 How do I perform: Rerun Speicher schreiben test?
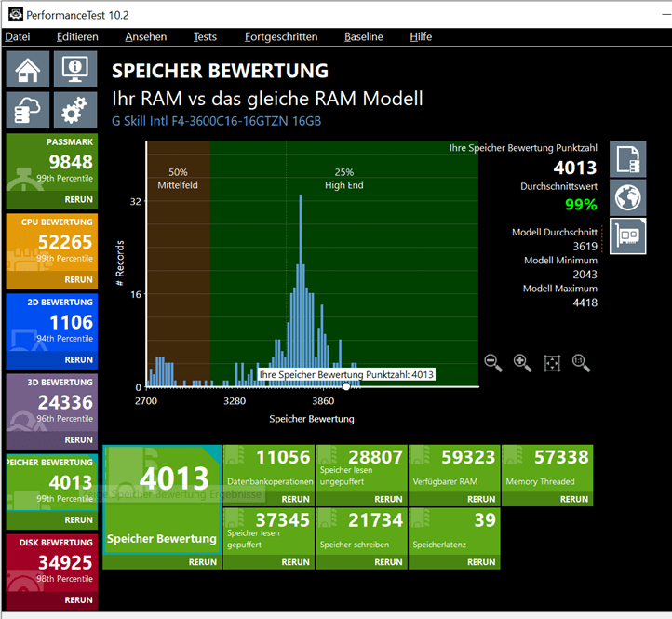[388, 562]
